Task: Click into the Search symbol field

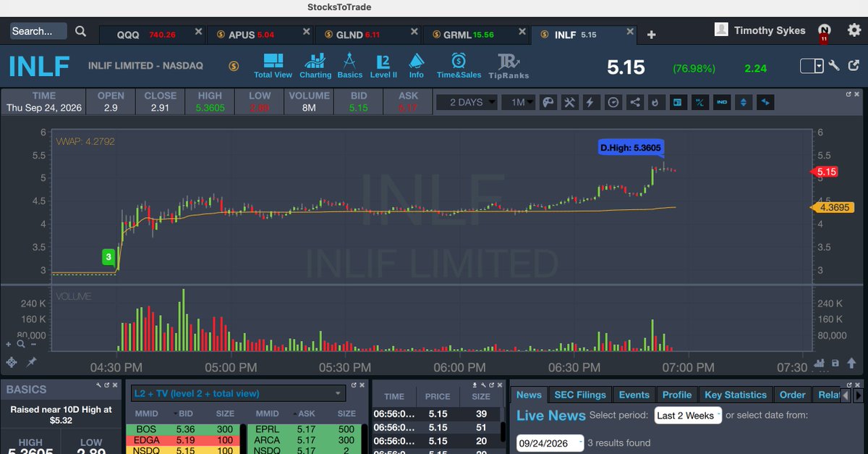Action: click(38, 31)
